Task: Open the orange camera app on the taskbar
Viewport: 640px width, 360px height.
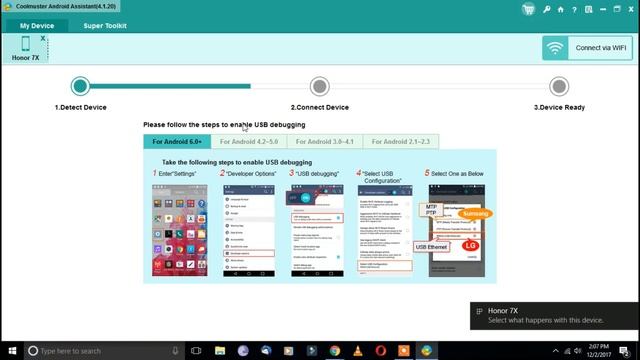Action: (x=404, y=351)
